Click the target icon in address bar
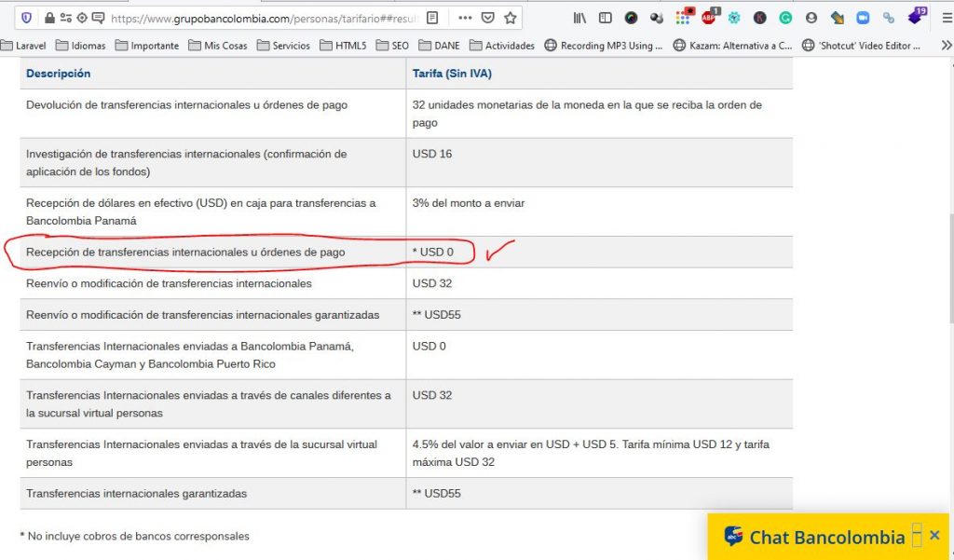The width and height of the screenshot is (954, 560). point(82,19)
